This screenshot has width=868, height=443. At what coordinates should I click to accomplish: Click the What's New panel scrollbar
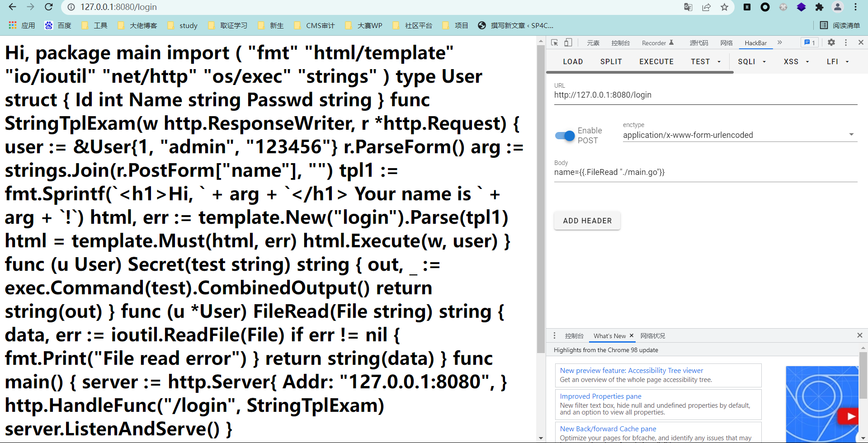click(863, 375)
